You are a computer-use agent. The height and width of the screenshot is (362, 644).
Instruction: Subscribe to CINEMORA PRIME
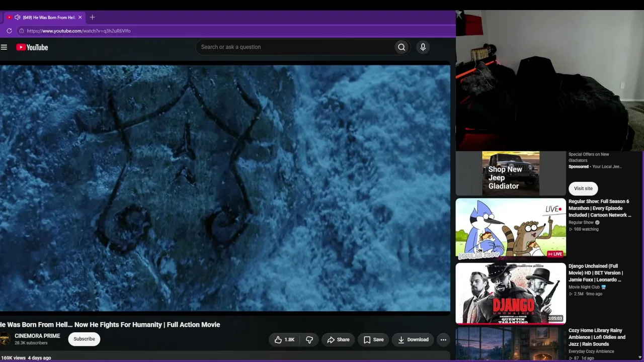click(84, 339)
